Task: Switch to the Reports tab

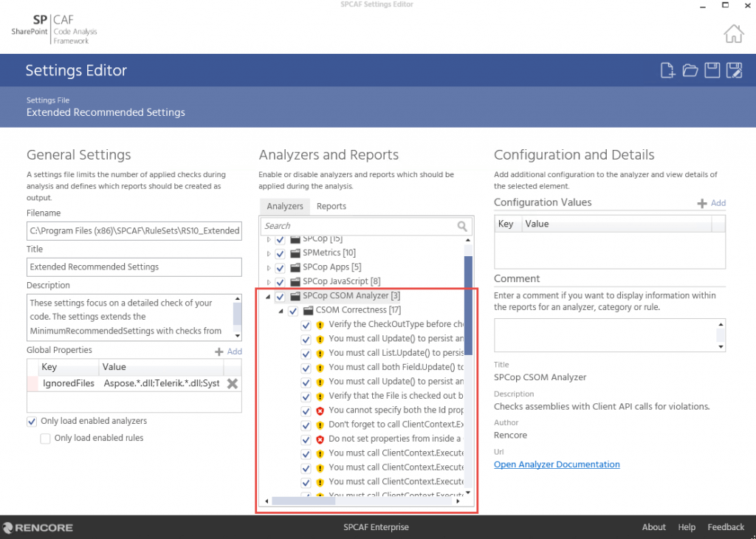Action: click(331, 207)
